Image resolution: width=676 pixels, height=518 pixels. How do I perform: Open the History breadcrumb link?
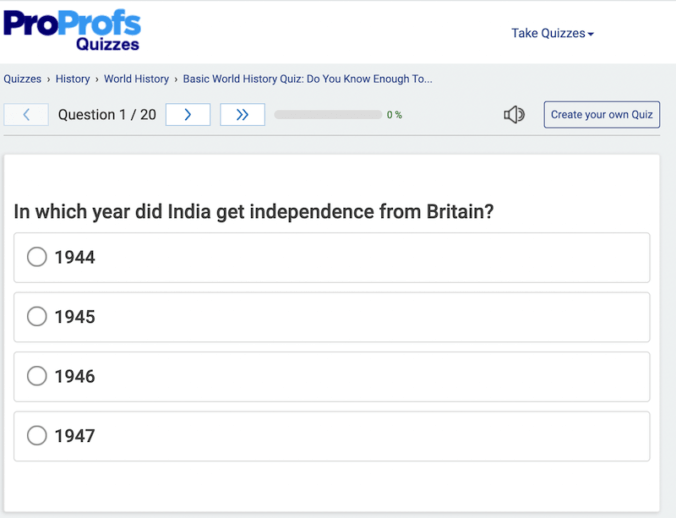pos(72,79)
